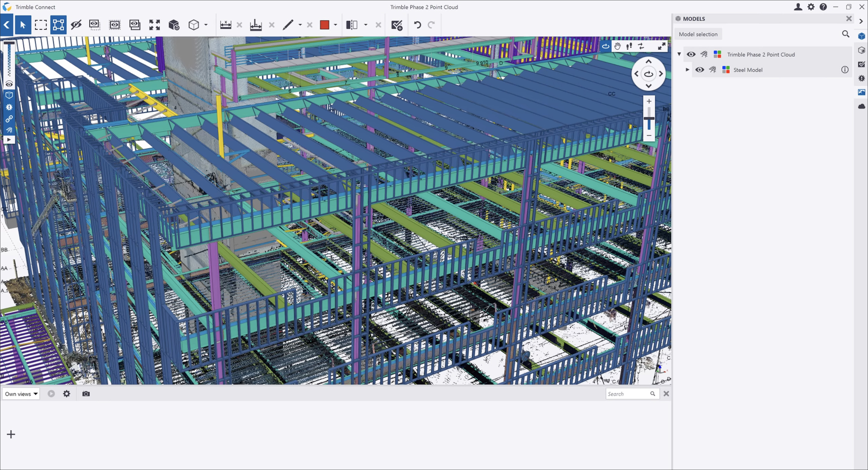
Task: Click the reset model cube icon
Action: coord(174,25)
